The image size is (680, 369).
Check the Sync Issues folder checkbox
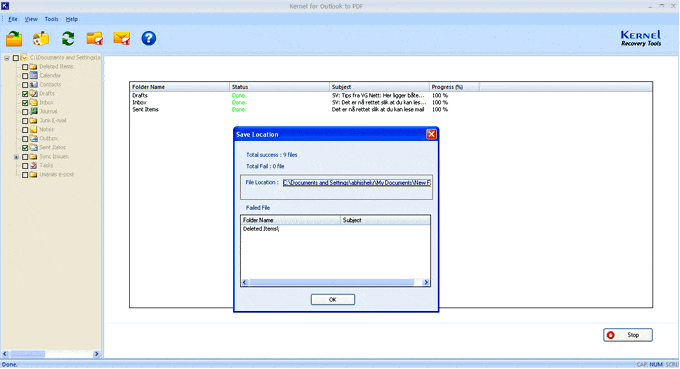click(x=25, y=157)
